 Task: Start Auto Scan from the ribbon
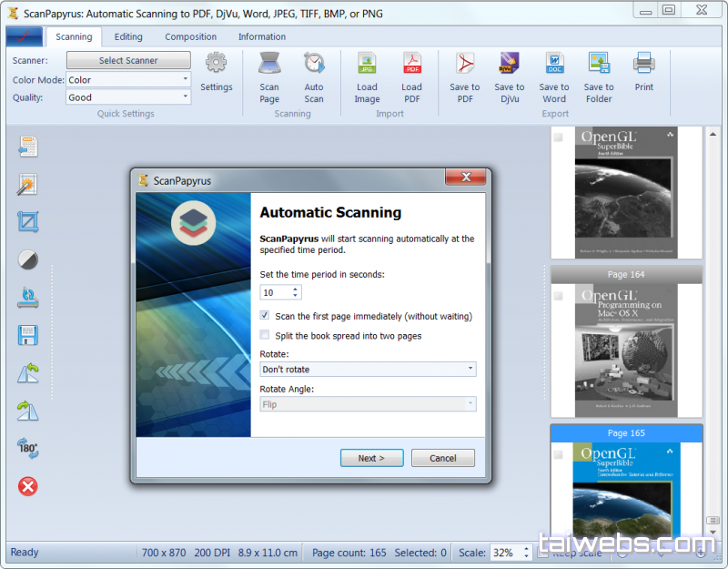coord(314,65)
